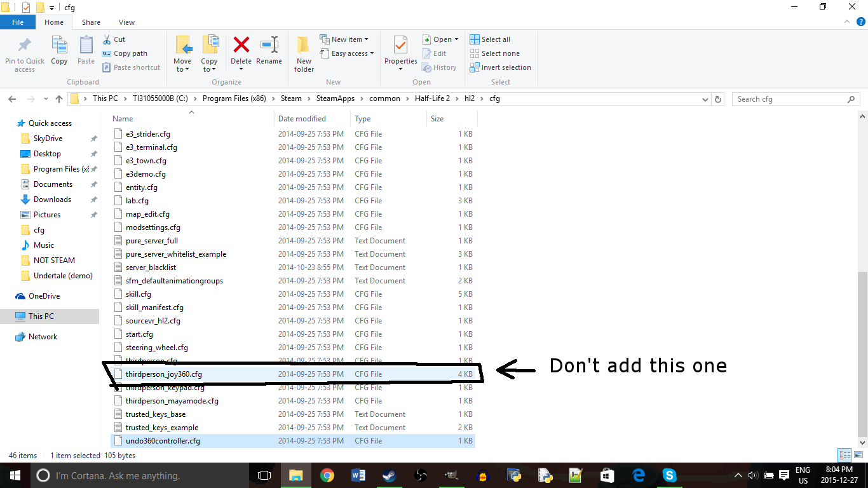Open the Help question mark icon

point(861,22)
